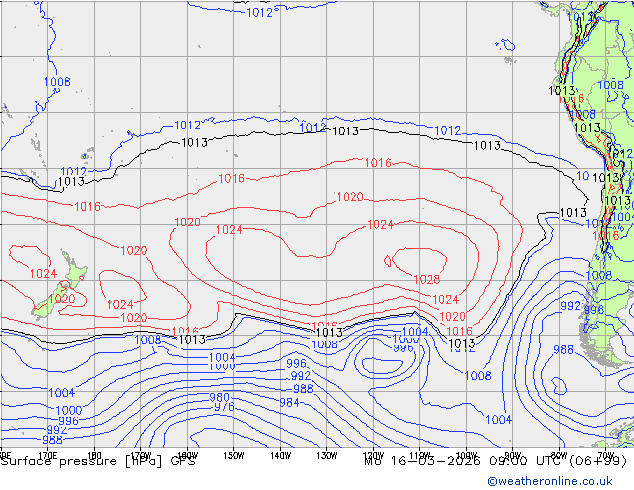Click the 1024 label west of New Zealand
Screen dimensions: 634x490
pyautogui.click(x=43, y=274)
